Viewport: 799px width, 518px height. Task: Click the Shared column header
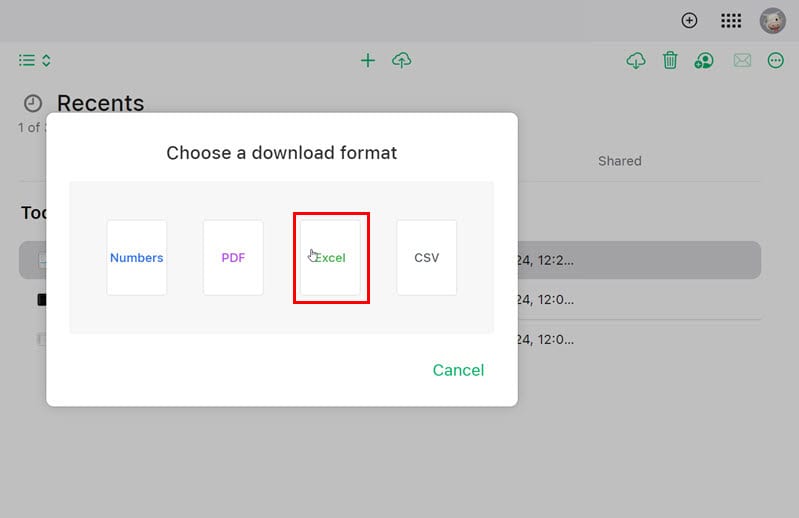620,161
